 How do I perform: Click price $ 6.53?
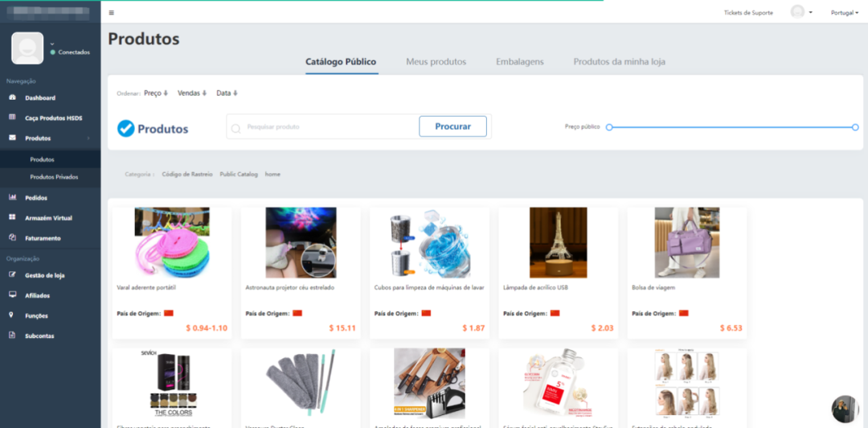[731, 328]
